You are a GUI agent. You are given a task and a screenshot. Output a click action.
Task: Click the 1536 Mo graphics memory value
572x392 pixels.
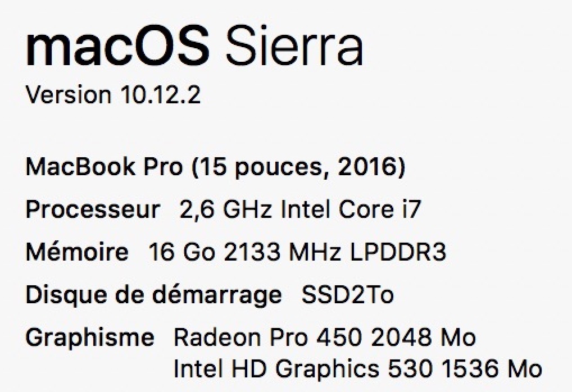coord(492,368)
